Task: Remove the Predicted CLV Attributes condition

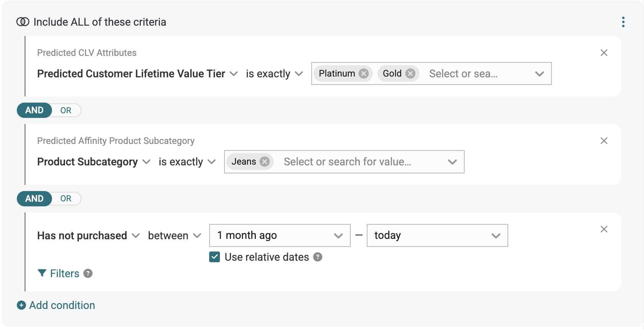Action: (x=604, y=53)
